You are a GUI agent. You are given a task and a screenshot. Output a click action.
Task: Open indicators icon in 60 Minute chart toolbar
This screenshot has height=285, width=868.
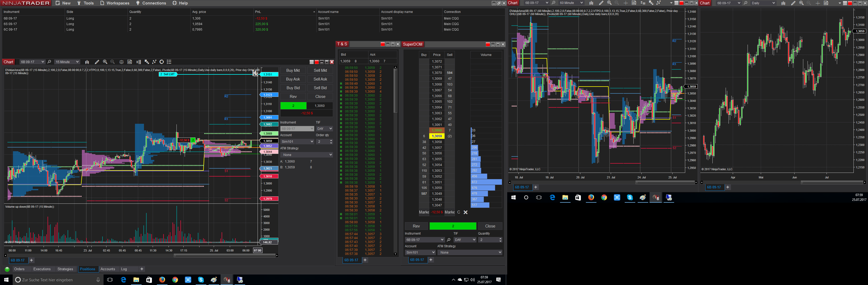point(651,3)
